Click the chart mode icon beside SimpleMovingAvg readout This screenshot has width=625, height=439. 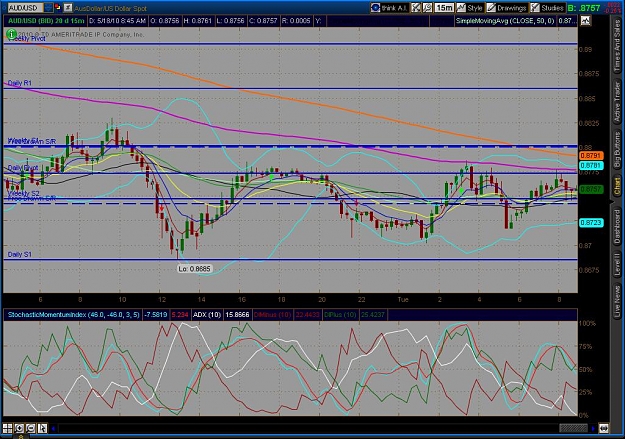pyautogui.click(x=585, y=20)
